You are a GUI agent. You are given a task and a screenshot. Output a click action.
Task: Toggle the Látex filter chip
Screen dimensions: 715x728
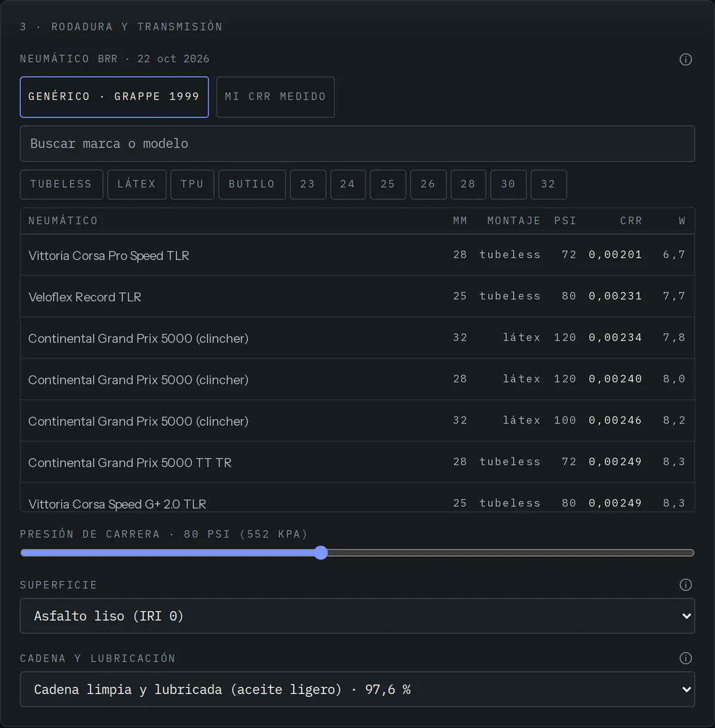point(137,185)
